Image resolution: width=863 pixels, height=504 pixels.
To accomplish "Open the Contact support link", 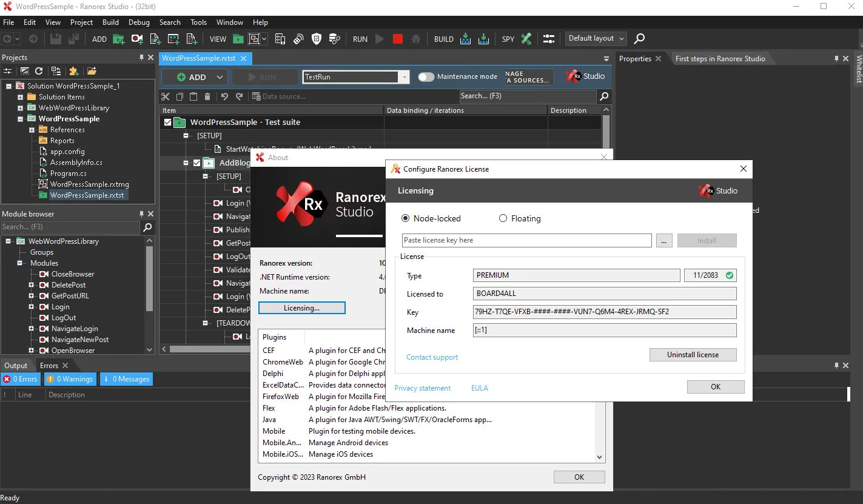I will pyautogui.click(x=432, y=357).
